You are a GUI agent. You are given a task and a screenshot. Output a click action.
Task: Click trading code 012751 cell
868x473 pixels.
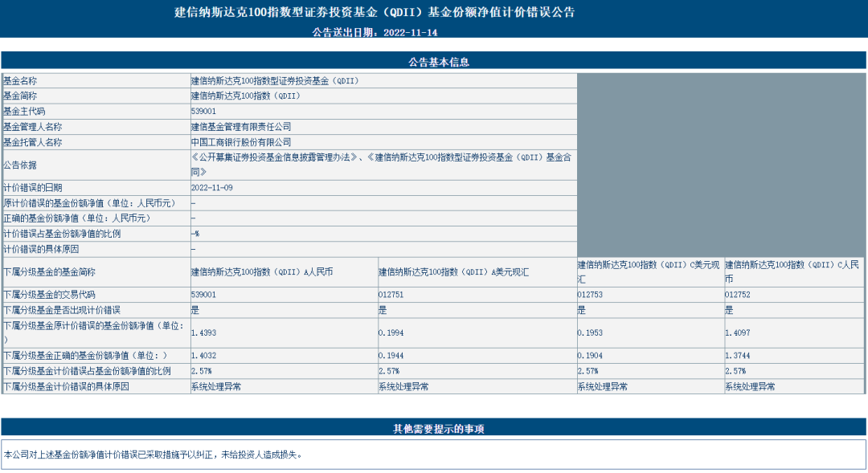tap(477, 294)
